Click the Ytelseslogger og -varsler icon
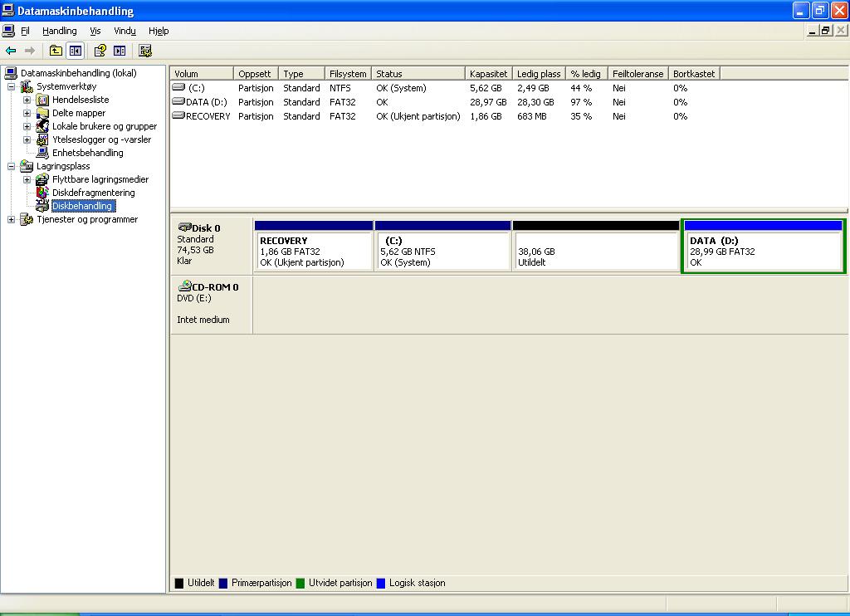 click(42, 140)
